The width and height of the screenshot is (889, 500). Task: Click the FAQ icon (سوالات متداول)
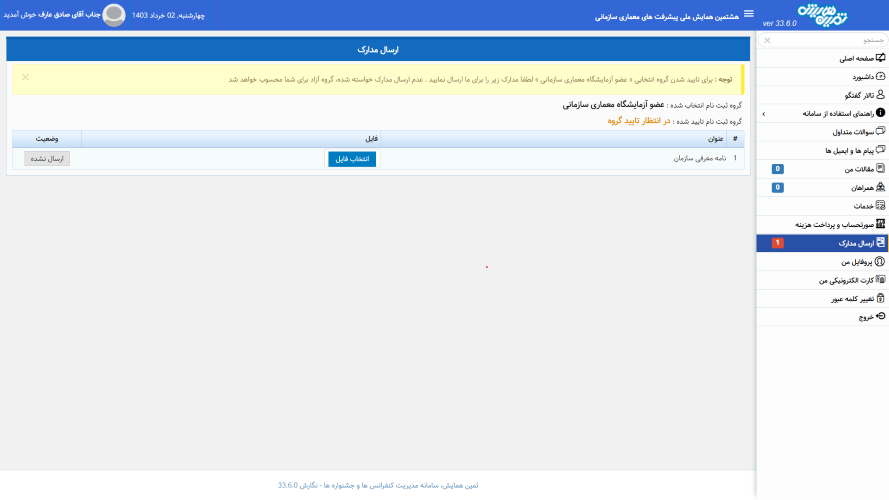click(880, 132)
